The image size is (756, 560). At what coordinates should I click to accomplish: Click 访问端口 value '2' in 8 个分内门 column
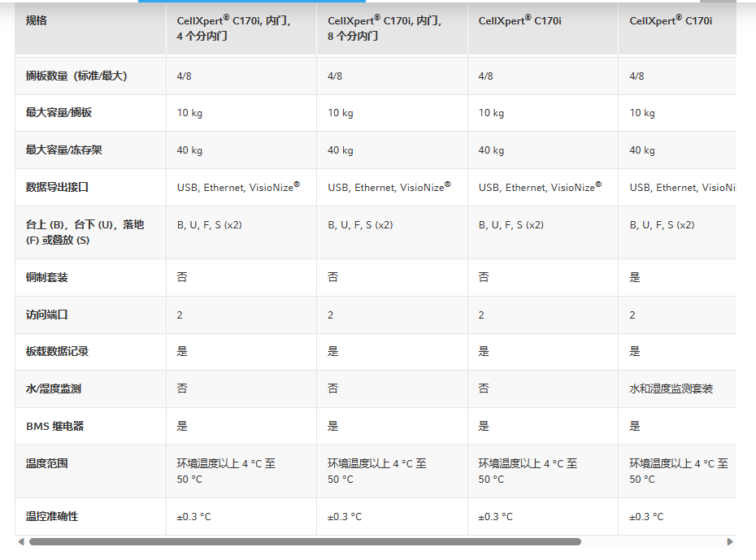click(330, 315)
